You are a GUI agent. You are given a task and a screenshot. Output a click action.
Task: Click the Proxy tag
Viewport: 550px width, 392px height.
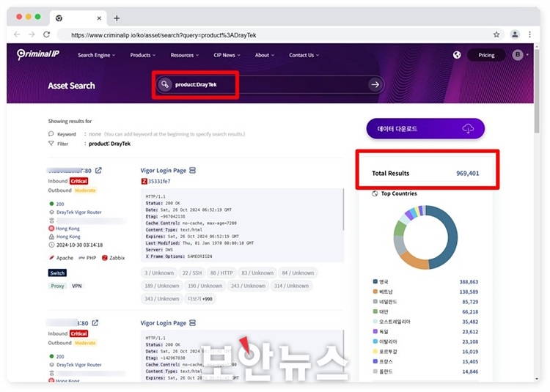coord(57,286)
